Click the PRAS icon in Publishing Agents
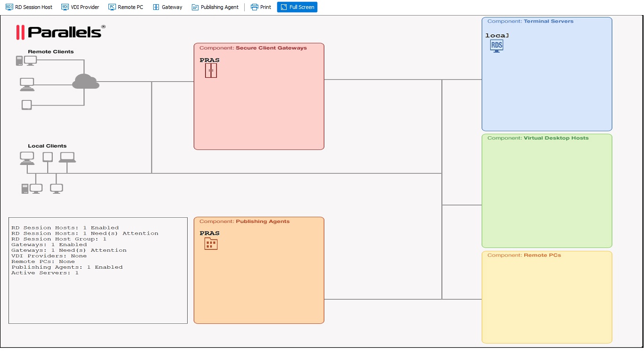This screenshot has height=362, width=644. 210,243
